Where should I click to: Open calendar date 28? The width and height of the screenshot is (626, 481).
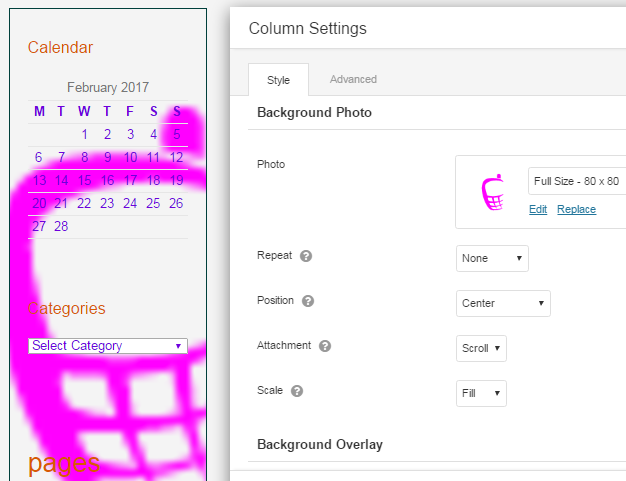(x=61, y=227)
